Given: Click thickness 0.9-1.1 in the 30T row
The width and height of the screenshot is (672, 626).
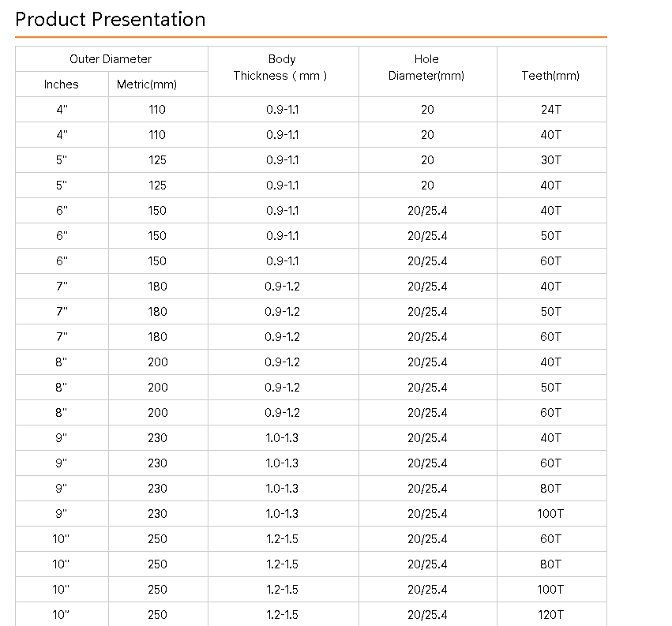Looking at the screenshot, I should (282, 160).
